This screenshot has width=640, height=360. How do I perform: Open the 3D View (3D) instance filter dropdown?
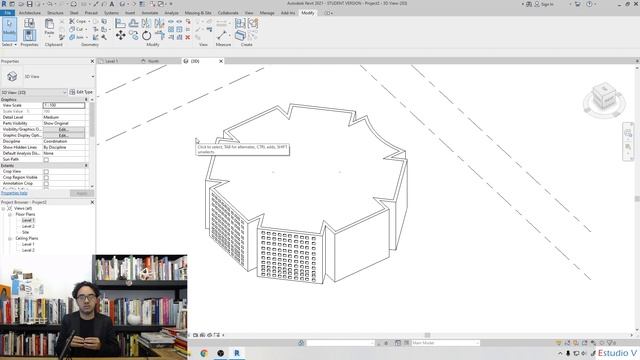point(64,93)
